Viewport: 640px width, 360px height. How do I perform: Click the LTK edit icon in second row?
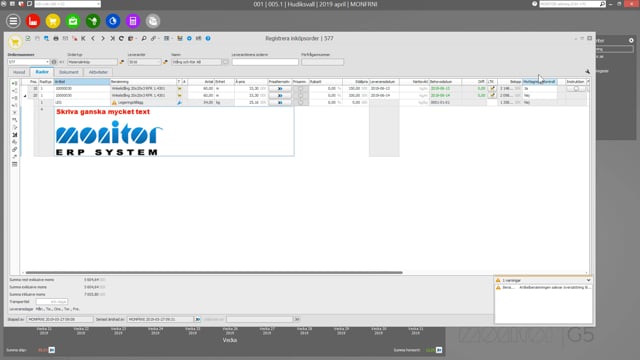(x=492, y=95)
